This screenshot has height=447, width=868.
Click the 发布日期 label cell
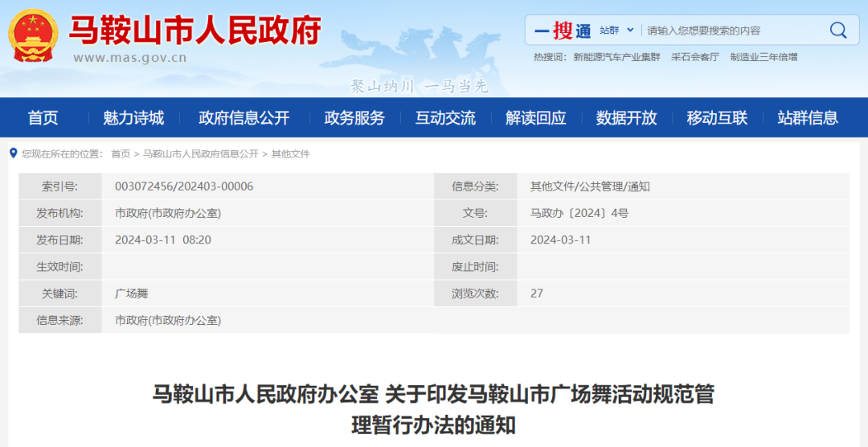59,240
